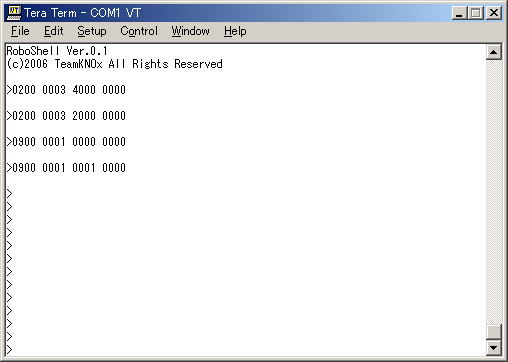
Task: Close the Tera Term window
Action: click(x=494, y=13)
